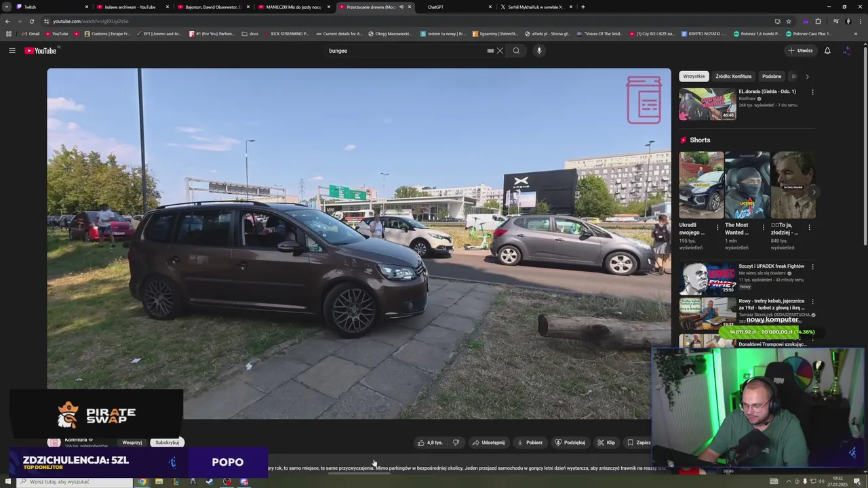Like the video (4,8 tys.)
Image resolution: width=868 pixels, height=488 pixels.
430,443
